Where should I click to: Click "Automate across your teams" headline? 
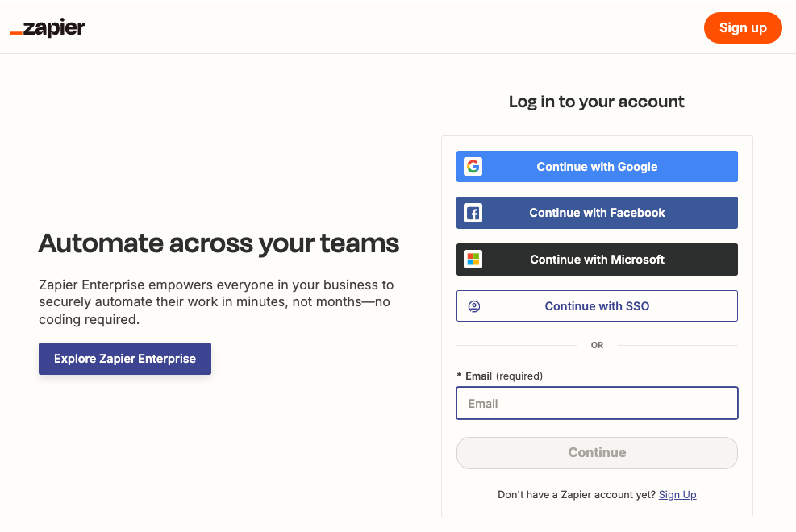tap(219, 243)
